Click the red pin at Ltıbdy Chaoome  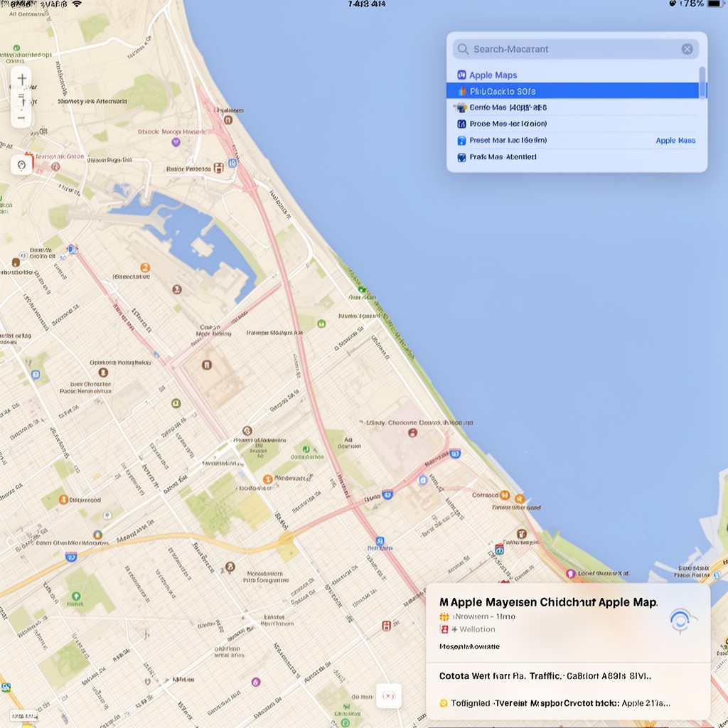point(412,433)
